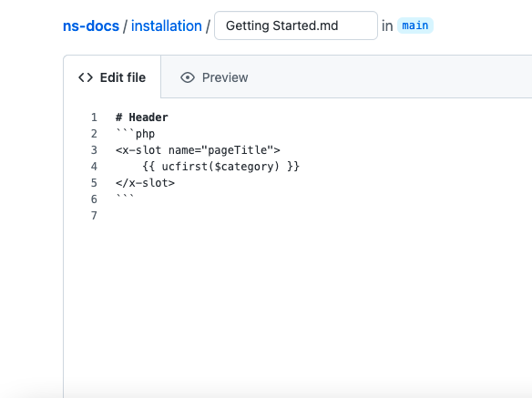Place cursor on the # Header line

pyautogui.click(x=142, y=117)
